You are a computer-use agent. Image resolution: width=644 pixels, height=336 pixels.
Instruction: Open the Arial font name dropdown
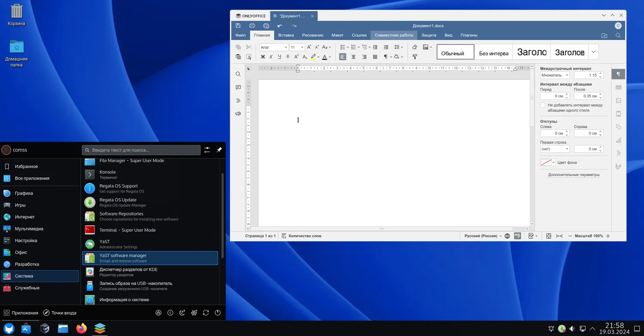(286, 47)
